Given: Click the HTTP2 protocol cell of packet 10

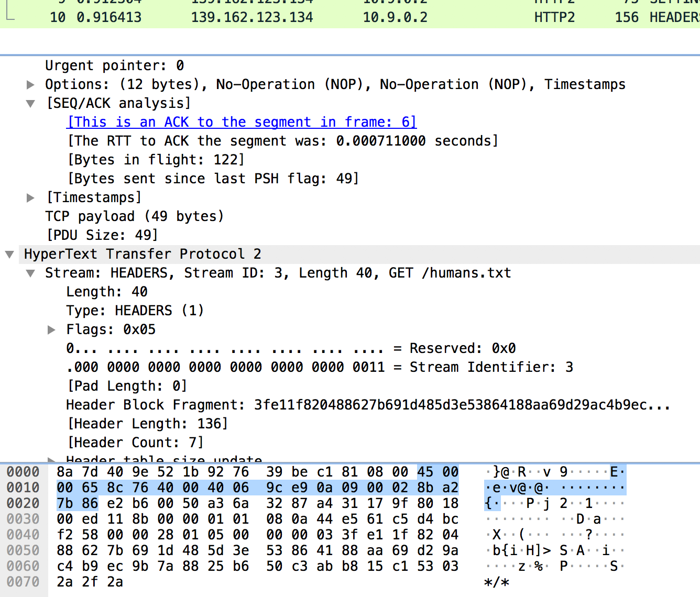Looking at the screenshot, I should pyautogui.click(x=554, y=17).
